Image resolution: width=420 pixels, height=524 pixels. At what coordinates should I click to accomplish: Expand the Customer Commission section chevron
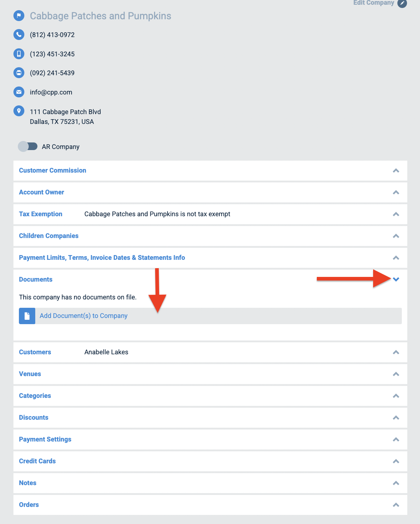[x=396, y=170]
